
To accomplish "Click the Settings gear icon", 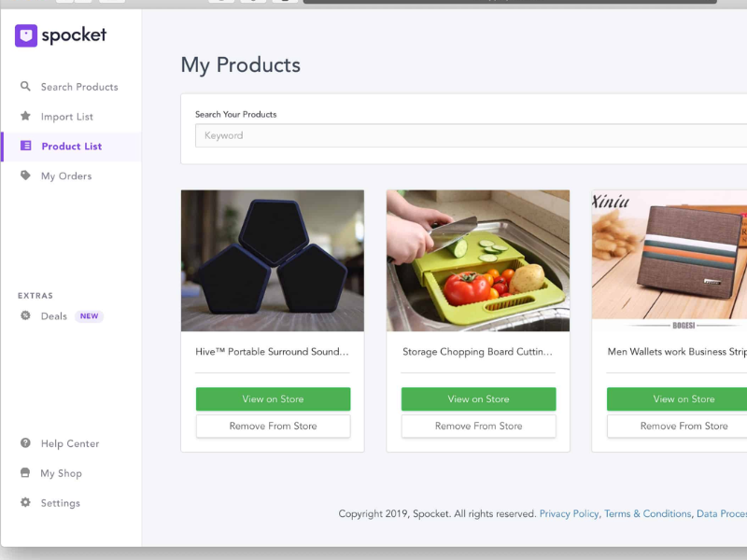I will pos(25,502).
